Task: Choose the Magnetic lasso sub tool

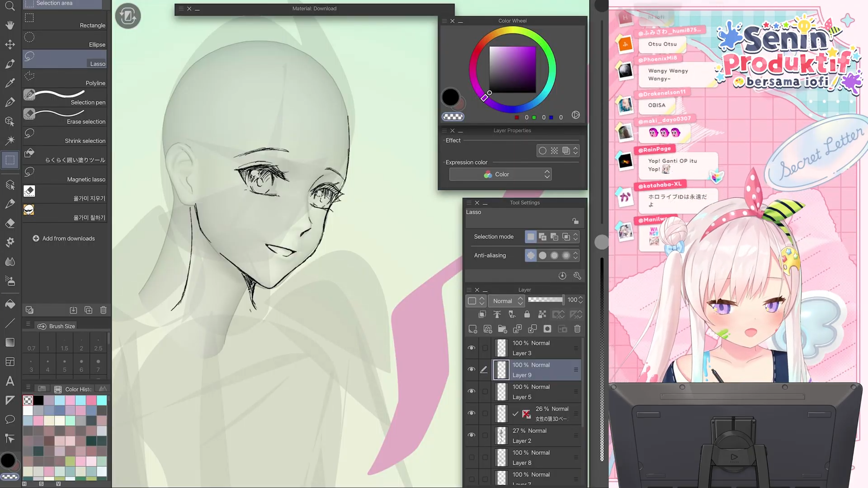Action: 65,174
